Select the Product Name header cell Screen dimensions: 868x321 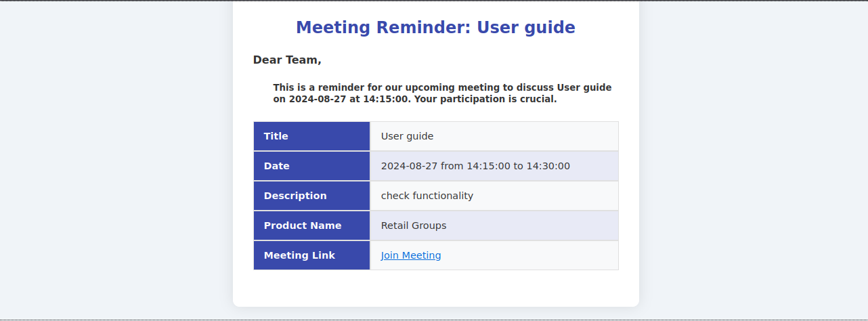[311, 226]
